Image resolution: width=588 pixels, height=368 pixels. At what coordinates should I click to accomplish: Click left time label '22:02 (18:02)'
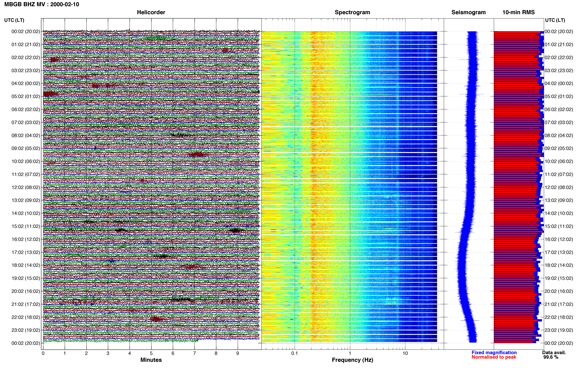26,317
